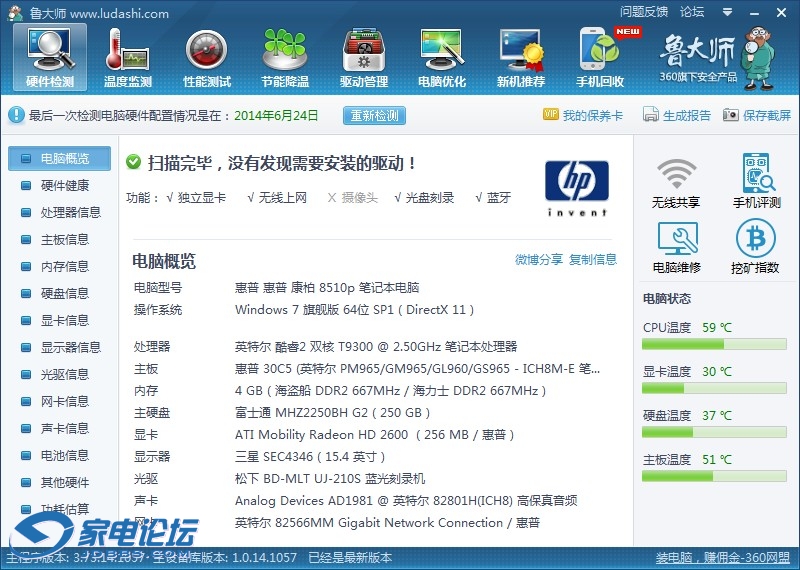
Task: Click the 硬盘温度 progress bar
Action: coord(714,433)
